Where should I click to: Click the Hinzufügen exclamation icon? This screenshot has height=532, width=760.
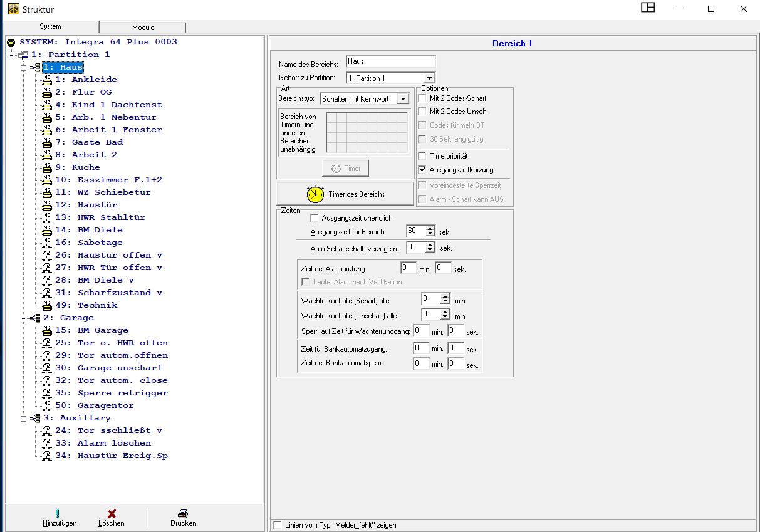[58, 514]
